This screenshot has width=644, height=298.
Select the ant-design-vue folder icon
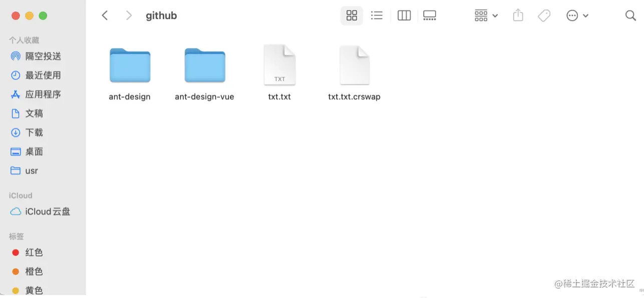click(x=205, y=65)
